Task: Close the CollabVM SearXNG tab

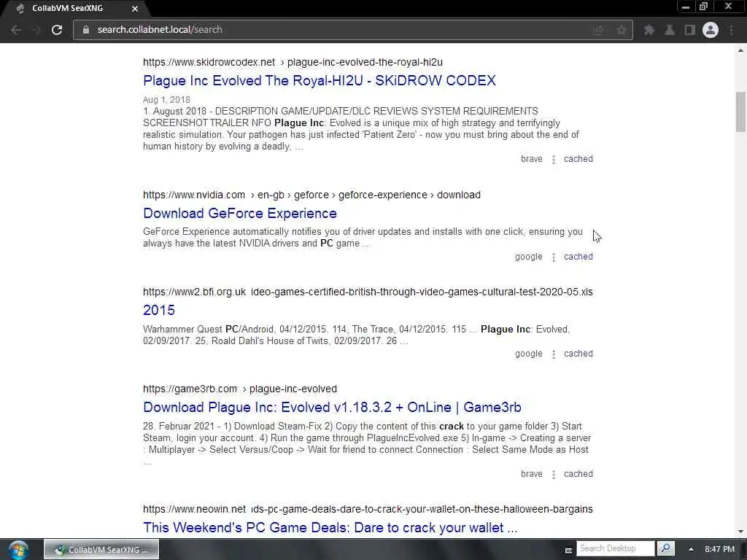Action: coord(135,9)
